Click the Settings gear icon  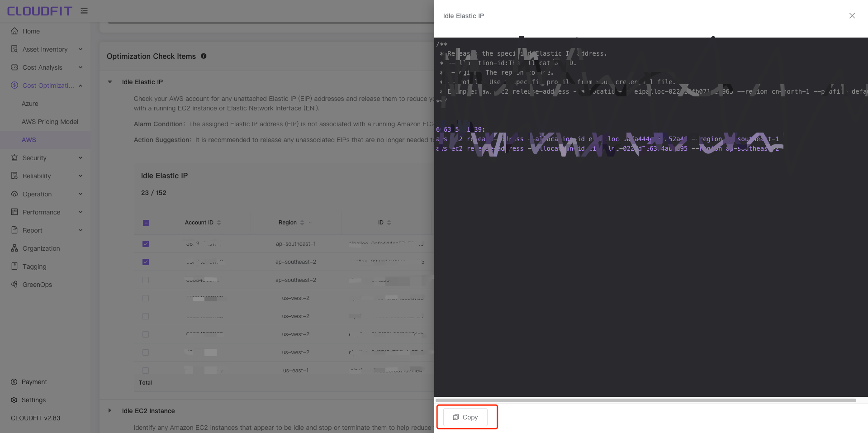pyautogui.click(x=14, y=400)
